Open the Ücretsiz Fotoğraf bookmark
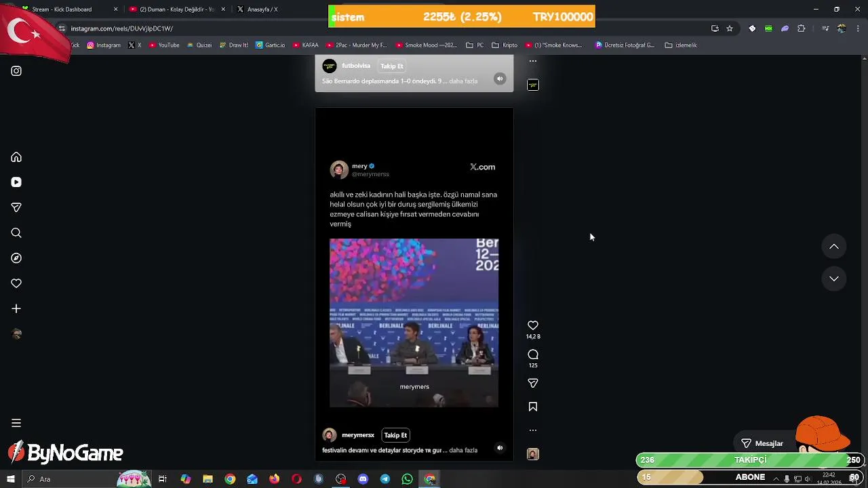 625,45
